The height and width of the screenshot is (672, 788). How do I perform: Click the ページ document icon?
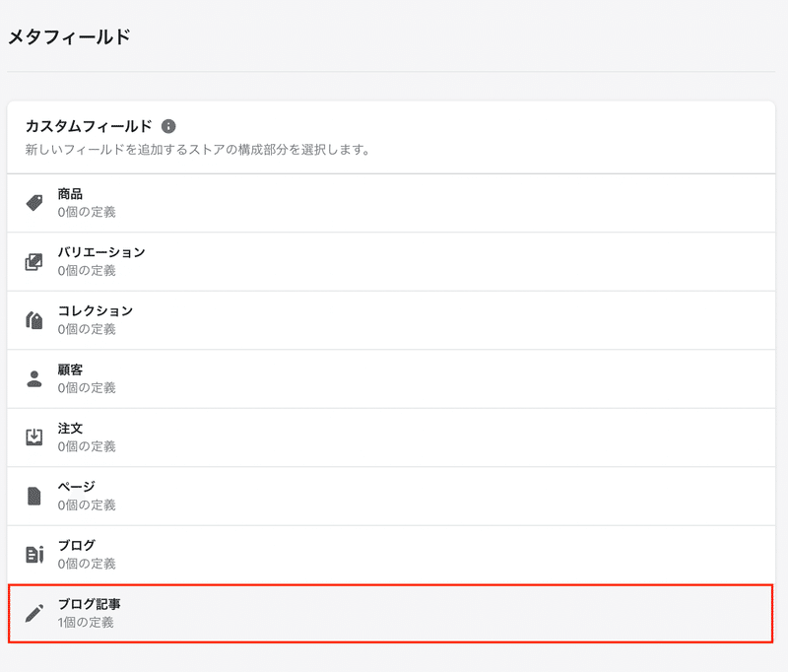tap(34, 496)
